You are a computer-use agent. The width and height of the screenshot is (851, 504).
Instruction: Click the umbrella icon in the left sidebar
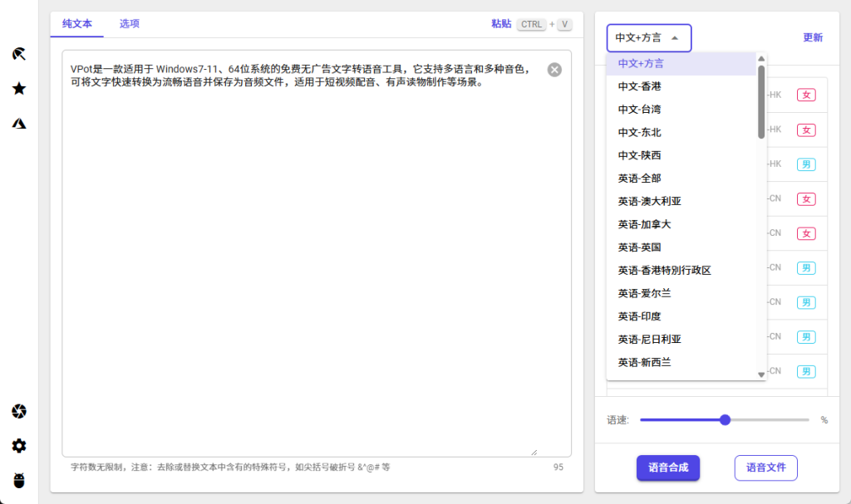pos(18,53)
